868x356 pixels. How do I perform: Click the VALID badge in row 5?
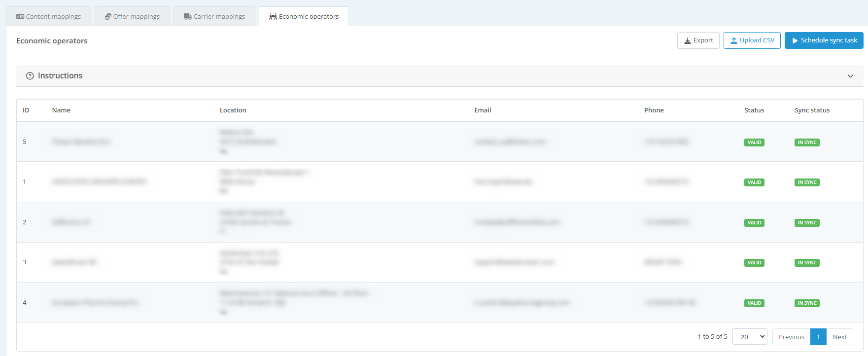[754, 142]
